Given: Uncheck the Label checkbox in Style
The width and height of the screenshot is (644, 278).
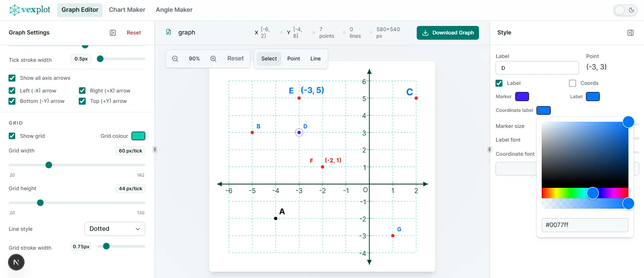Looking at the screenshot, I should coord(499,83).
